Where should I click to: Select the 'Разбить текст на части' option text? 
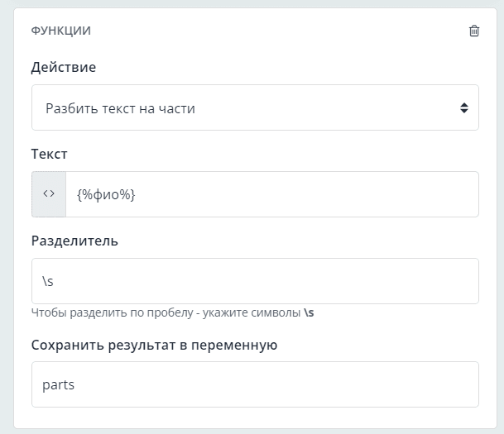click(x=121, y=107)
